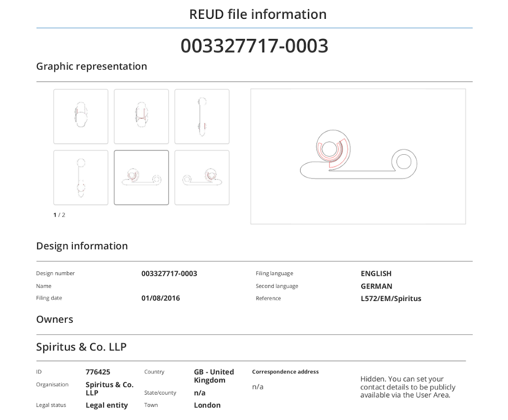
Task: Select the first thumbnail in top row
Action: (81, 117)
